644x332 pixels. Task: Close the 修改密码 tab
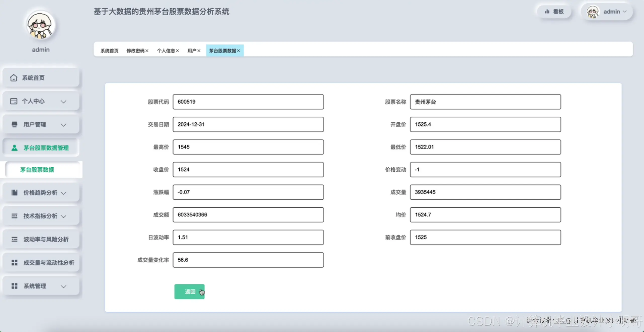(147, 51)
